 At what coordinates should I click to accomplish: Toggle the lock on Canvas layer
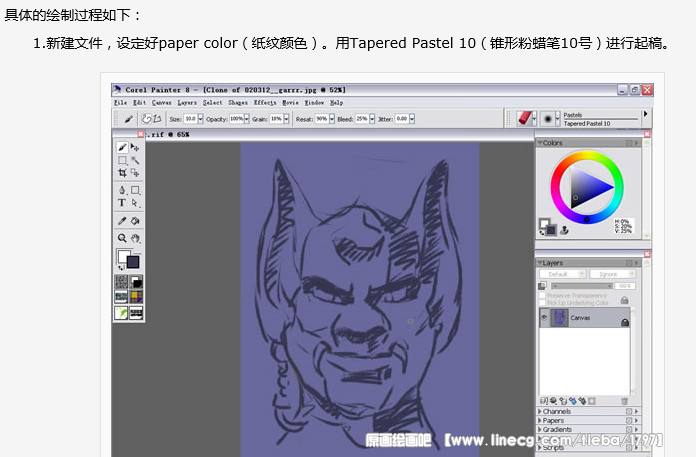coord(625,322)
